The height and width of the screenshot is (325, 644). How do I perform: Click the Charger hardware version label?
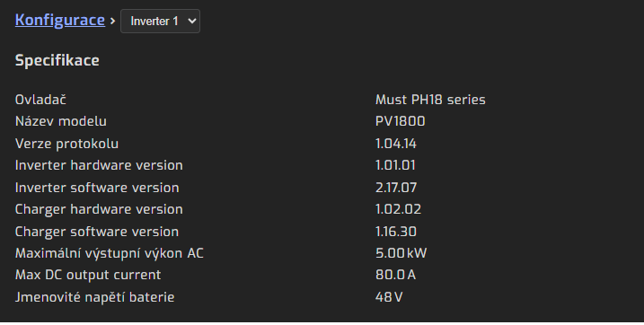coord(99,209)
